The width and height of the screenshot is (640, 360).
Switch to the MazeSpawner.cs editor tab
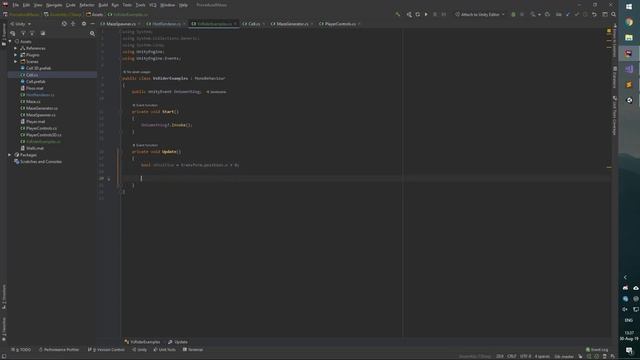[x=120, y=24]
